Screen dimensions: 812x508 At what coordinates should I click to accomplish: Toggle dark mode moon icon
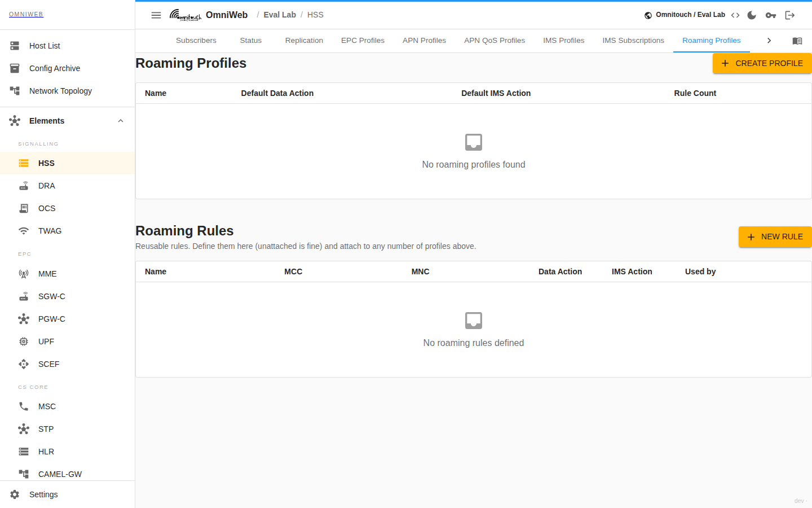(x=752, y=15)
